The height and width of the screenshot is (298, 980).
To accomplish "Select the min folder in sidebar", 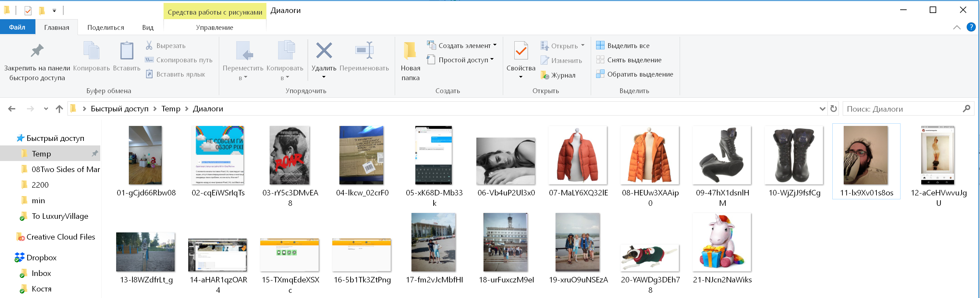I will (x=33, y=201).
